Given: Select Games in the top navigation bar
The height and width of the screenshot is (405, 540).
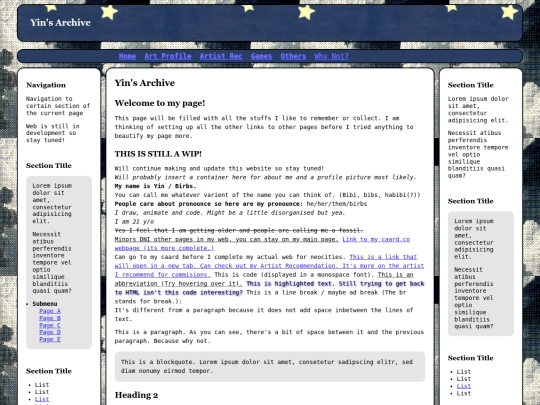Looking at the screenshot, I should click(261, 56).
